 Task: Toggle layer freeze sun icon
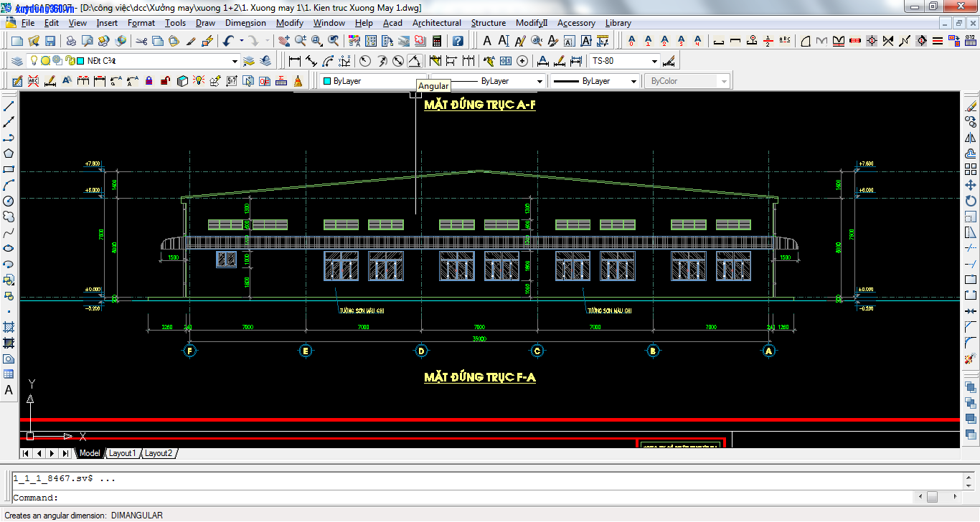[x=46, y=61]
